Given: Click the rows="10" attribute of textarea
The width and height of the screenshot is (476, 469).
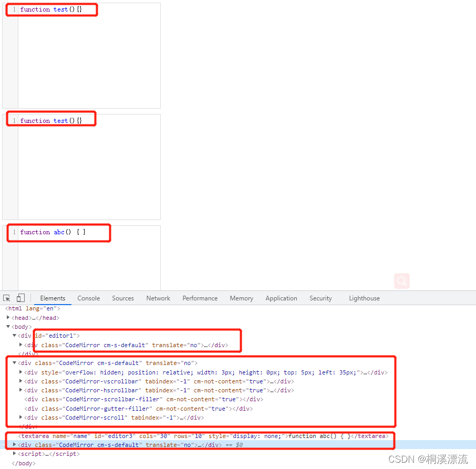Looking at the screenshot, I should (189, 436).
